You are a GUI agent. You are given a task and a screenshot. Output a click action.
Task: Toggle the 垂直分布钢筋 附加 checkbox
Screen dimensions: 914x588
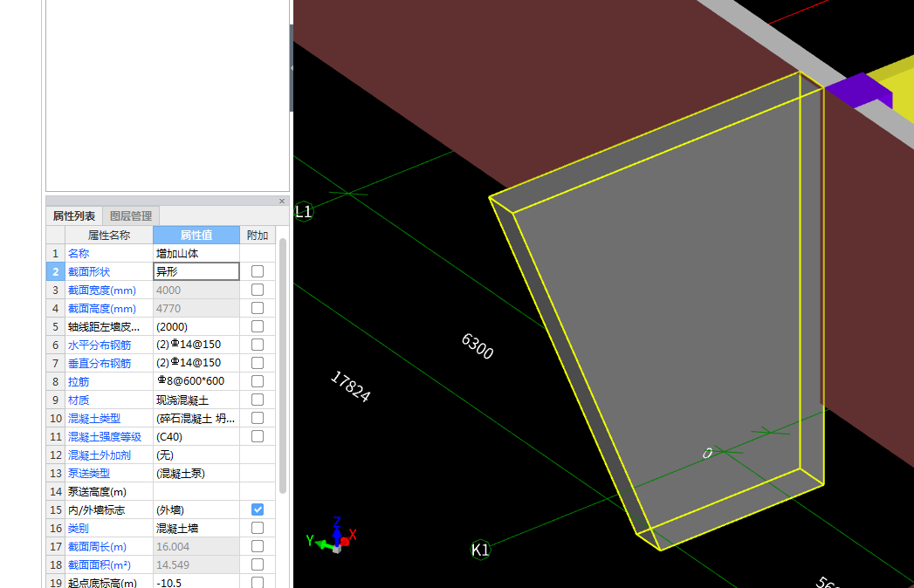click(x=257, y=363)
